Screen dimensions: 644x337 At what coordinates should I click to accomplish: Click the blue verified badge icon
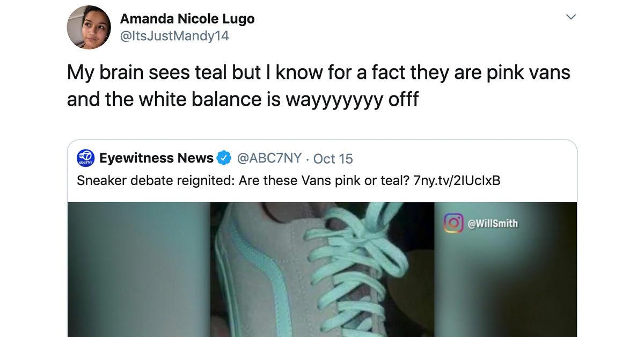pyautogui.click(x=224, y=158)
